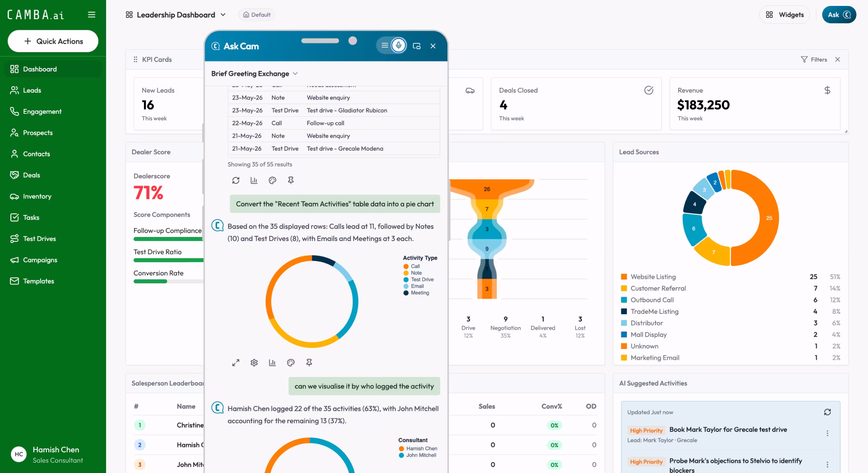Click the palette icon under the results table
Image resolution: width=868 pixels, height=473 pixels.
click(272, 180)
